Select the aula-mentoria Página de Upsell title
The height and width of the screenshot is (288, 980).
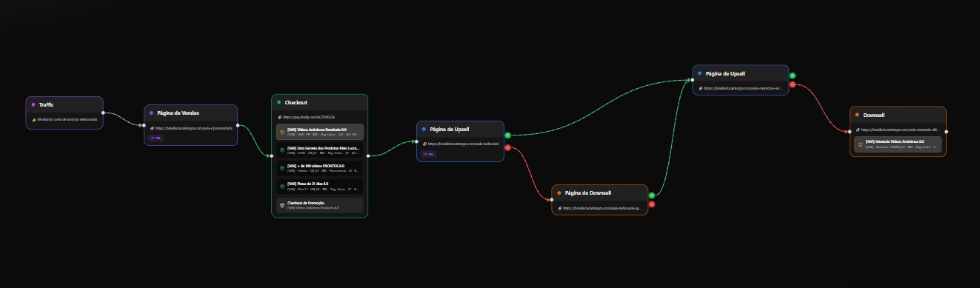pyautogui.click(x=725, y=73)
